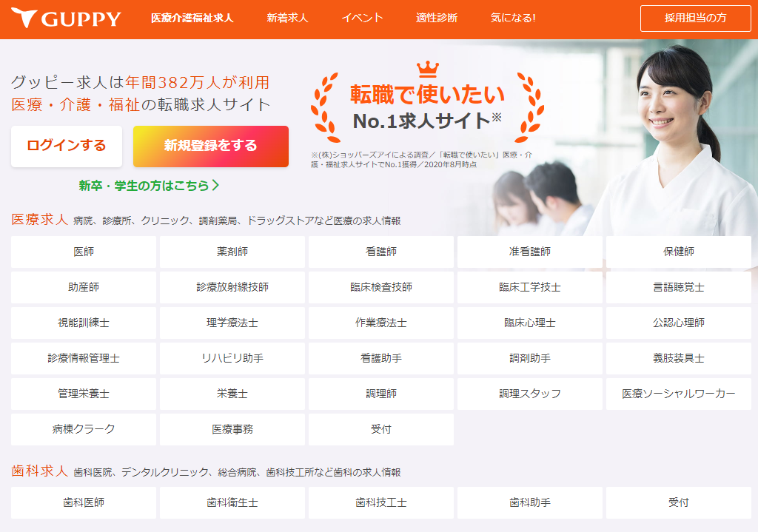Select 准看護師 job category
This screenshot has height=532, width=758.
(x=530, y=252)
